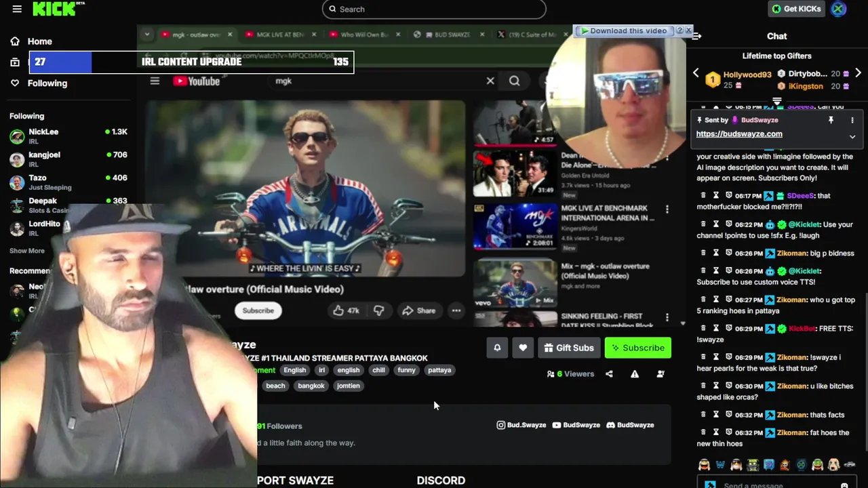Open options for 'SINKING FEELING' video
This screenshot has width=868, height=488.
[x=667, y=317]
